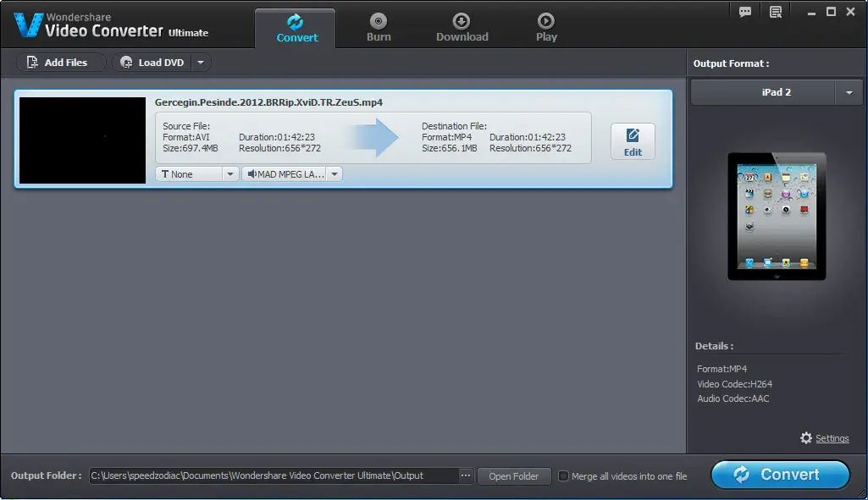The image size is (868, 500).
Task: Select the video preview thumbnail
Action: pos(82,140)
